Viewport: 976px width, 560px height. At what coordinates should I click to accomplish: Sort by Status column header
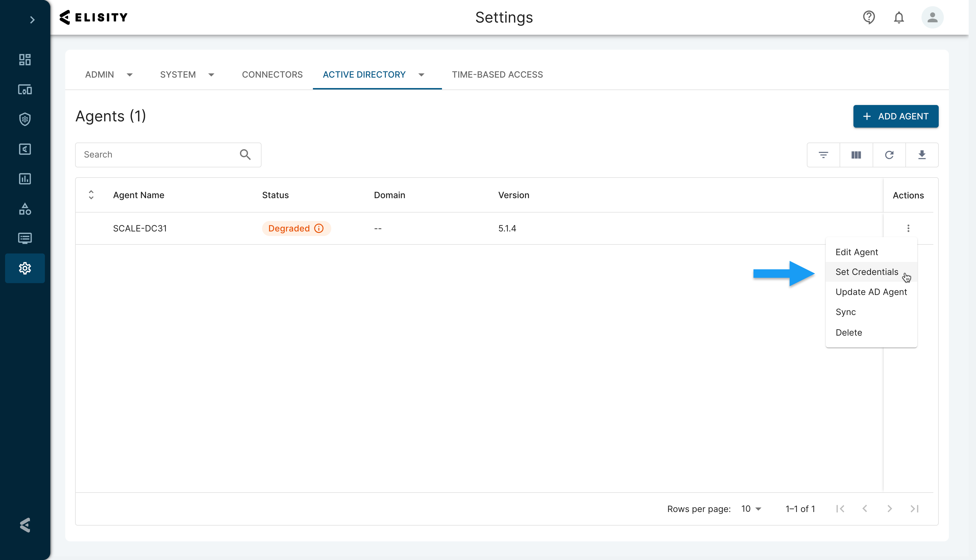coord(275,195)
